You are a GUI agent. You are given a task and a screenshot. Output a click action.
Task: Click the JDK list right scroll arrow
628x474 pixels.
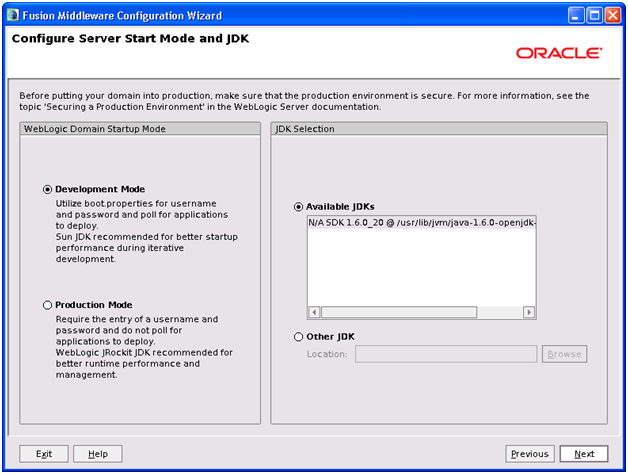[x=529, y=312]
